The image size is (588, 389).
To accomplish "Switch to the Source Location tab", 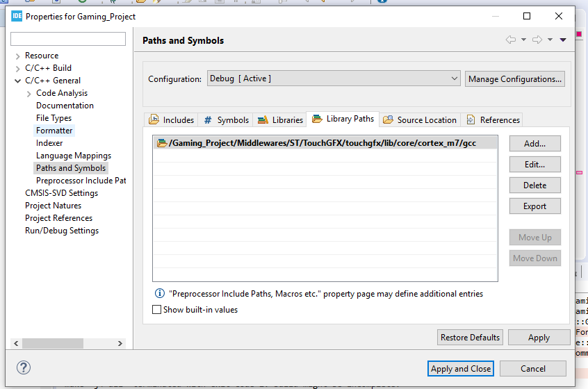I will [x=420, y=120].
